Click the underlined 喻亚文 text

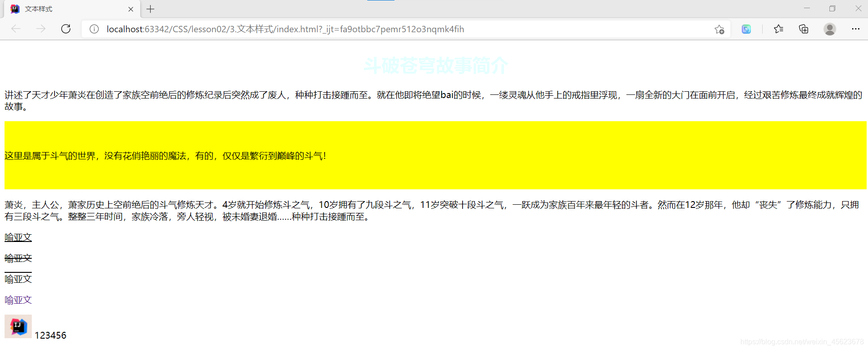tap(18, 237)
